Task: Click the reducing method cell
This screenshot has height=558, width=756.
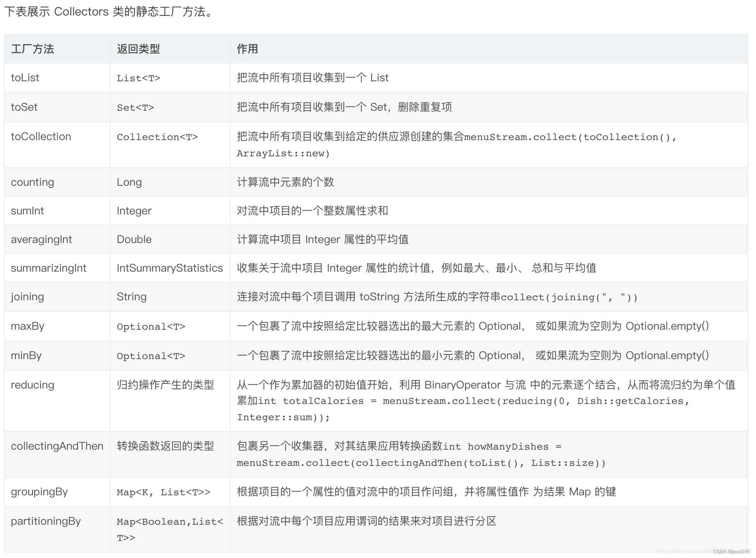Action: 32,385
